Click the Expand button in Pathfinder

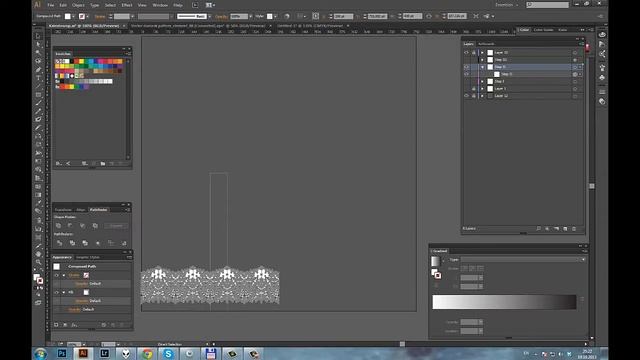(116, 226)
